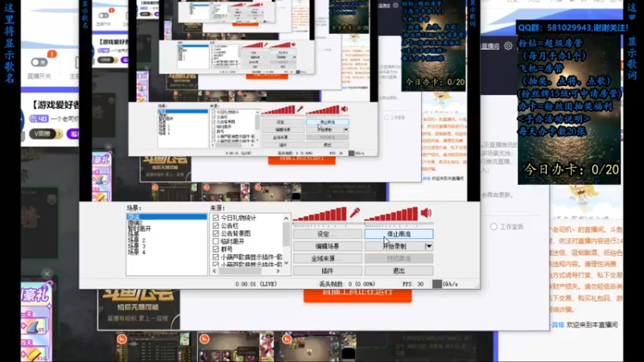Enable the 临时离开 source checkbox in main panel

pyautogui.click(x=216, y=241)
